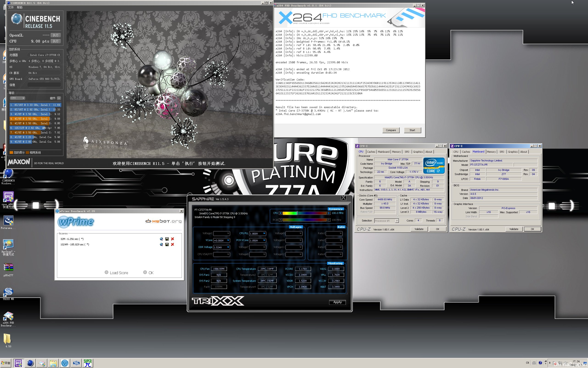
Task: Open the DDR Voltage dropdown
Action: [221, 247]
